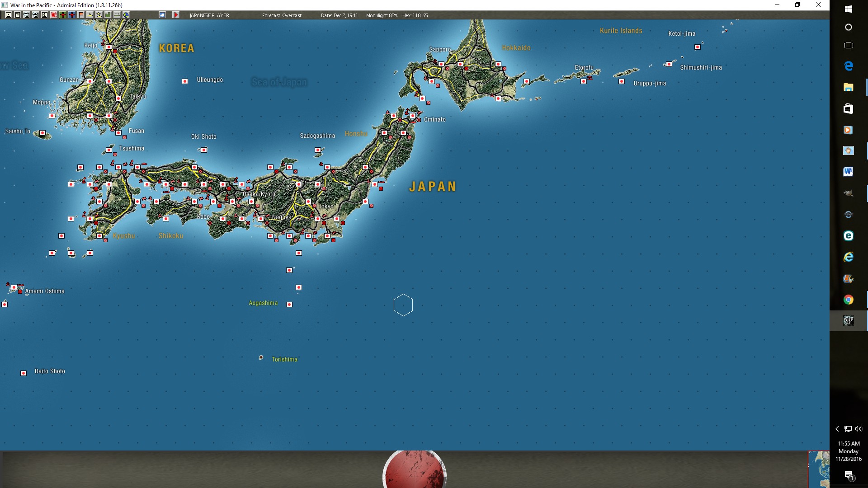
Task: Click the JAPANESE PLAYER status text
Action: tap(209, 15)
